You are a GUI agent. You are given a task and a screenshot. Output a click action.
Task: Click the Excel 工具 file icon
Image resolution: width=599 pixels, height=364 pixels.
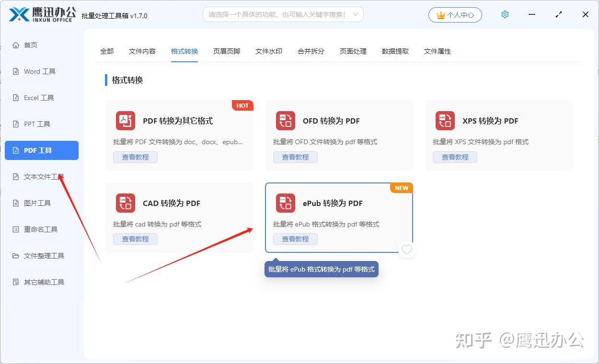pos(16,98)
